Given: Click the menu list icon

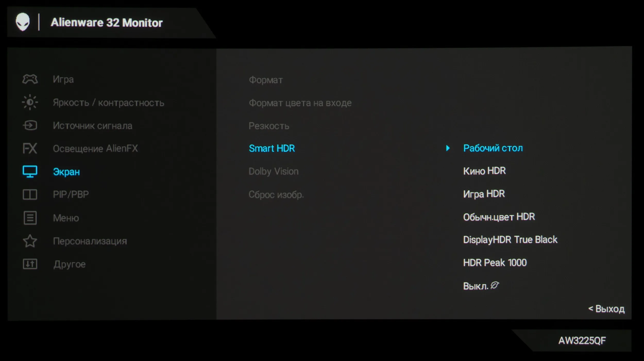Looking at the screenshot, I should click(30, 218).
